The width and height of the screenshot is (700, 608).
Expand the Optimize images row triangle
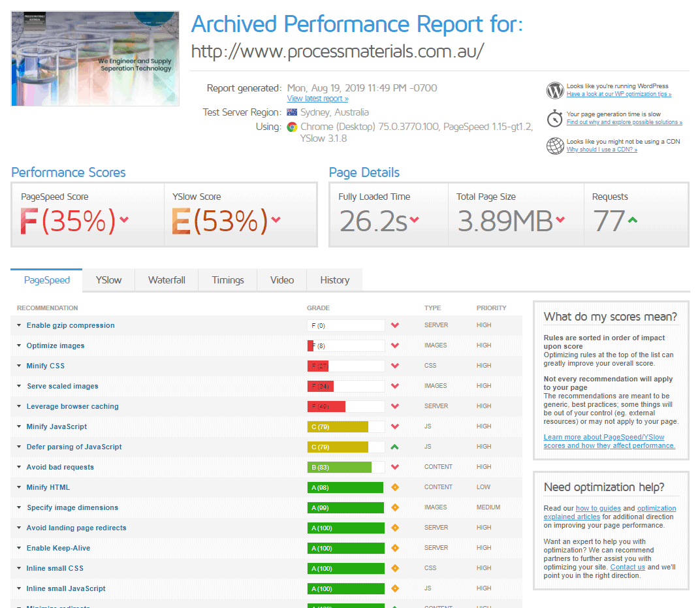click(19, 345)
